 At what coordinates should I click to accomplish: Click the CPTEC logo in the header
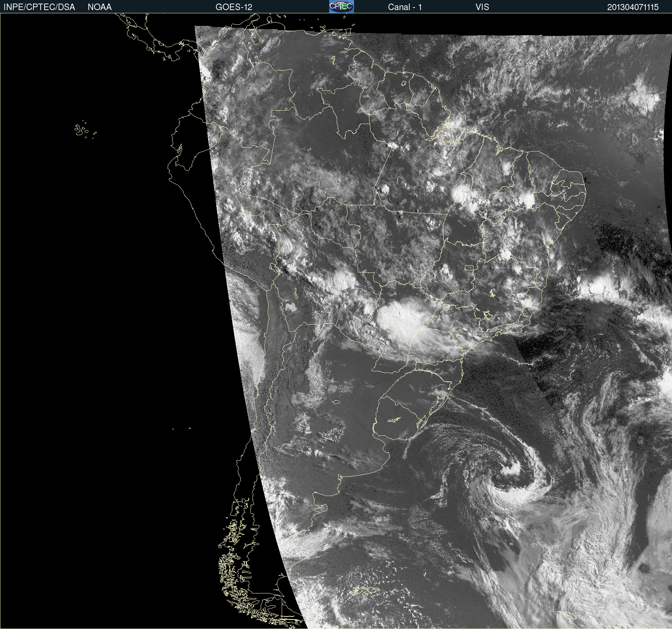coord(341,6)
